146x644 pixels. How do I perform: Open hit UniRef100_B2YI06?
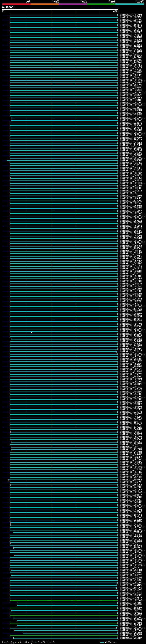[x=131, y=27]
